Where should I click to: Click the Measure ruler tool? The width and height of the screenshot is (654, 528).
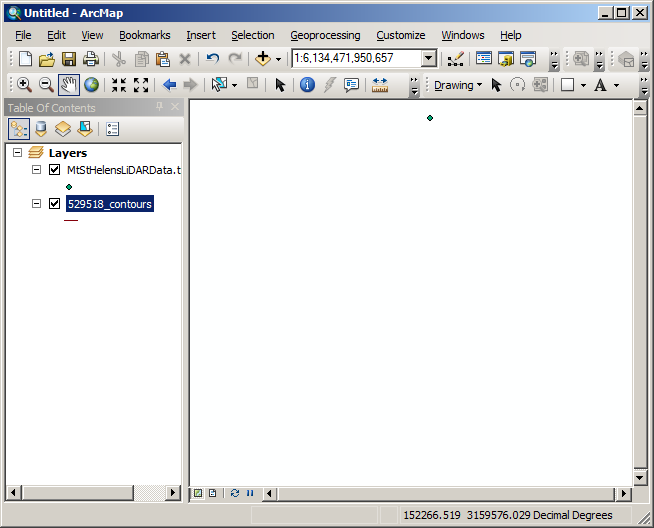[x=380, y=85]
